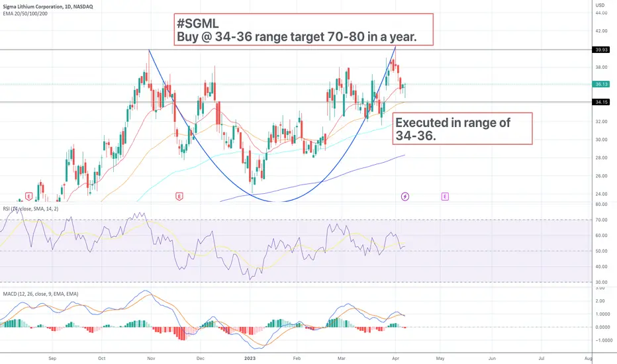617x364 pixels.
Task: Click the 44.00 price axis value
Action: 601,13
